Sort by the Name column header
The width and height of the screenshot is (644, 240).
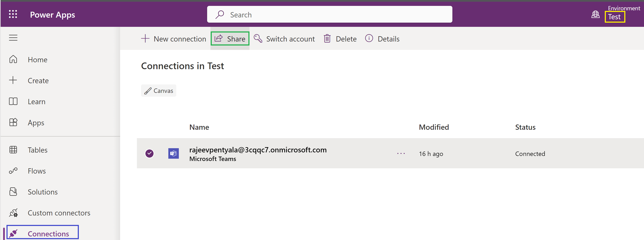coord(199,127)
